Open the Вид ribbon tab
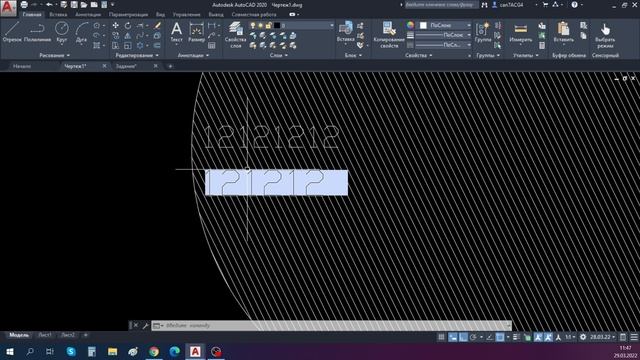This screenshot has height=360, width=640. click(160, 14)
